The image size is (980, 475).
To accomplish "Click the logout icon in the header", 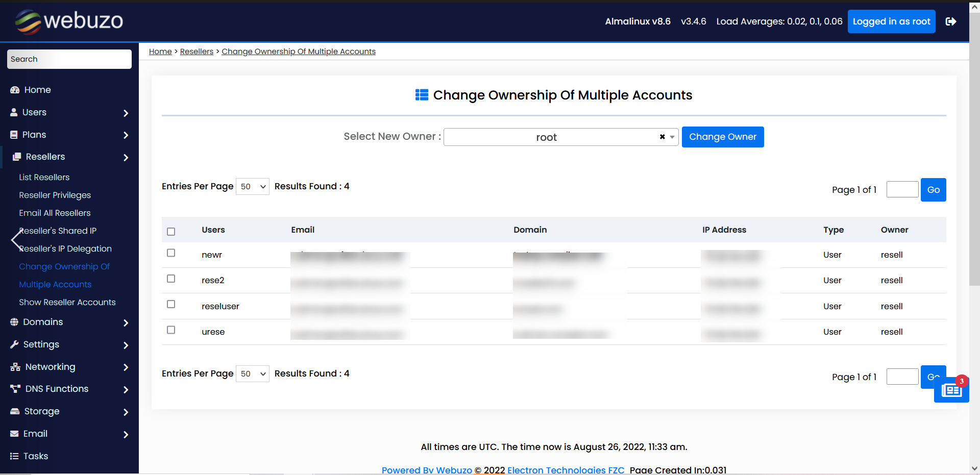I will point(950,21).
